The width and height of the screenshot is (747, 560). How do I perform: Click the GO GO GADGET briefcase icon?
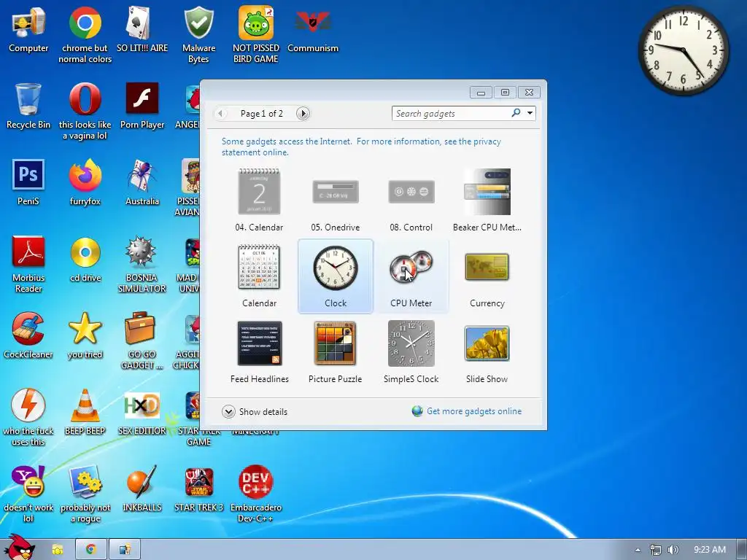pos(142,341)
